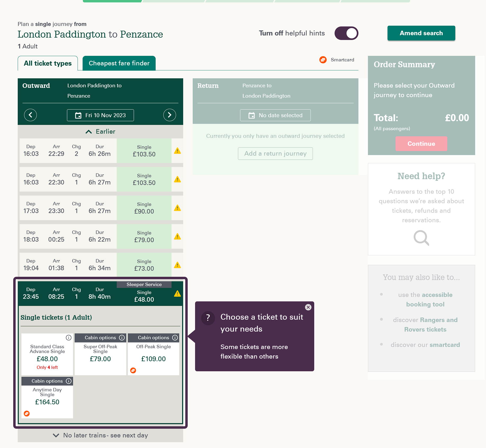Open info icon for Standard Class Advance Single
Screen dimensions: 486x448
coord(69,338)
